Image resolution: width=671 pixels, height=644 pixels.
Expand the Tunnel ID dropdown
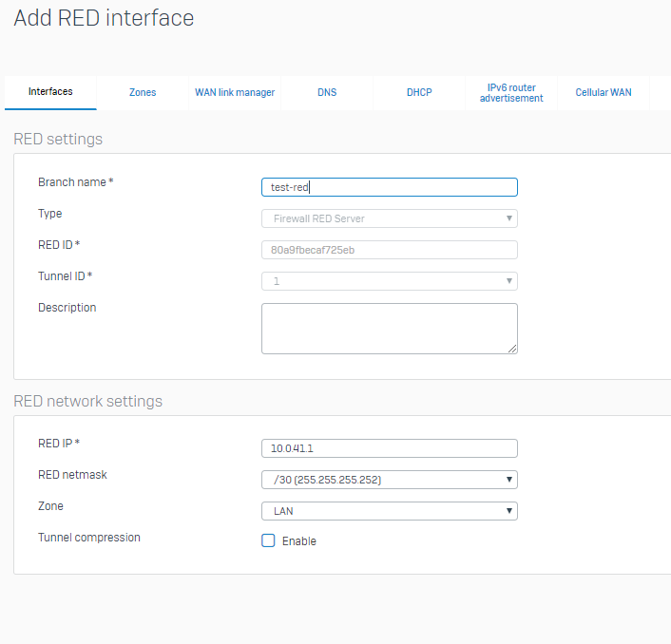click(389, 281)
